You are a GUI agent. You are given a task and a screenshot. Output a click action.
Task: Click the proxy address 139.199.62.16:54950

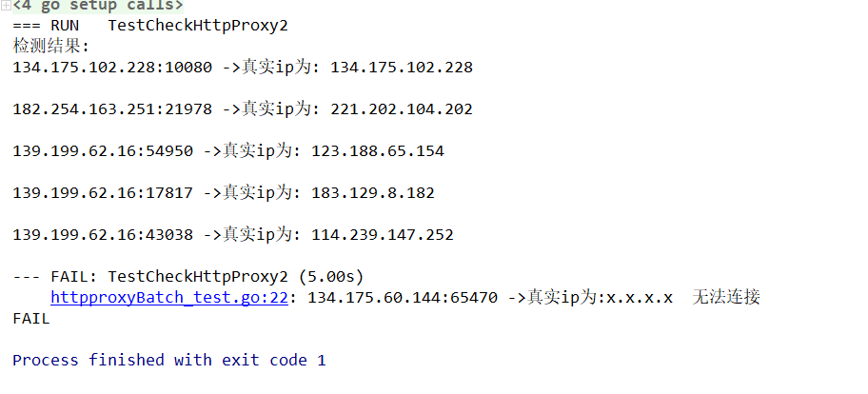pyautogui.click(x=103, y=151)
